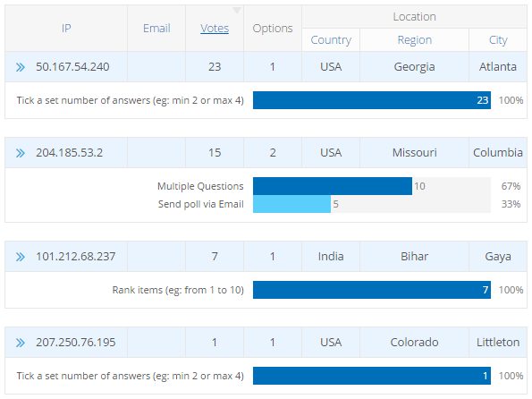Click the Options column header
532x399 pixels.
click(273, 29)
